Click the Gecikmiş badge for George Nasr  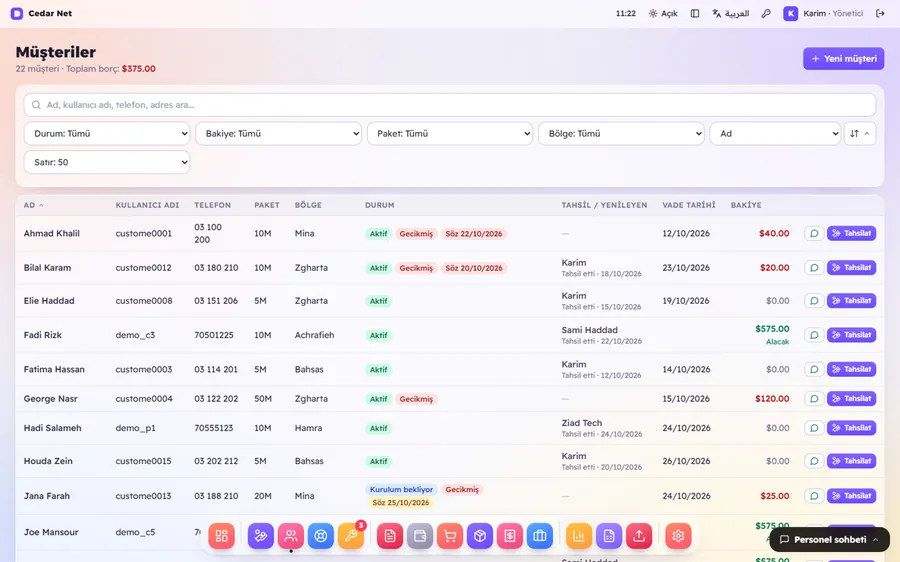(416, 399)
